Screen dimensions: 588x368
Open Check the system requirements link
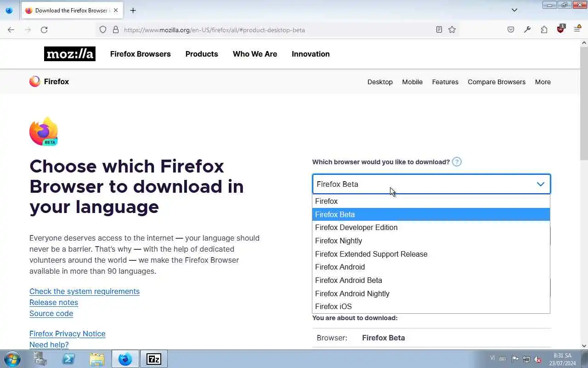[85, 291]
